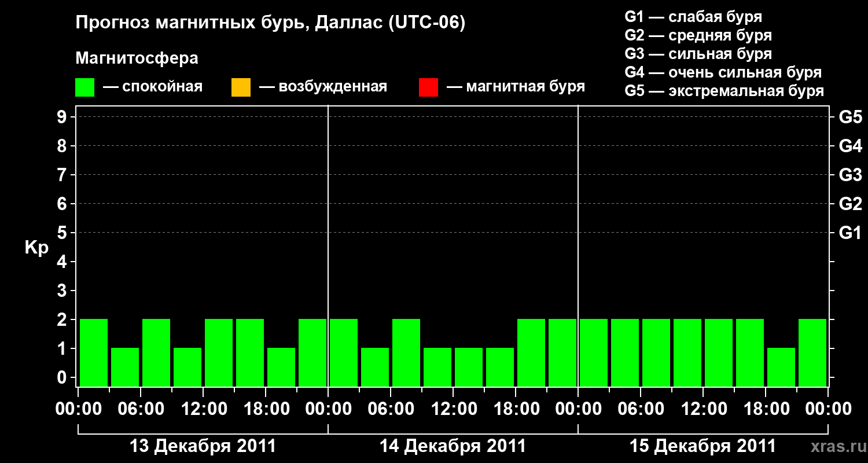Click the 18:00 time label for 13 Декабря
Viewport: 868px width, 463px height.
(x=266, y=409)
